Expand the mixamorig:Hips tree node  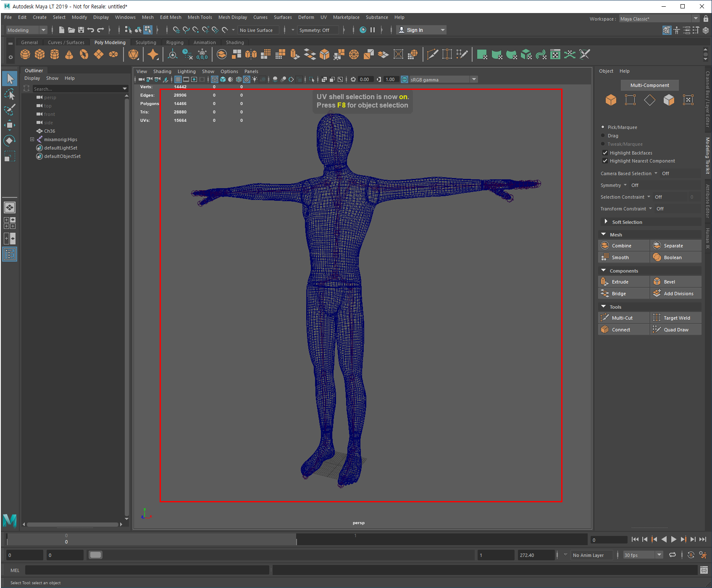click(32, 139)
